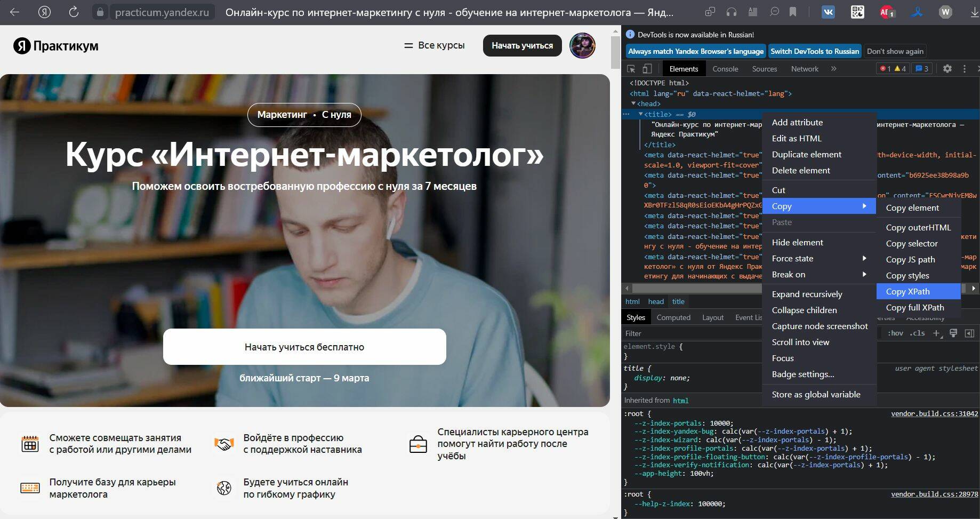Open the Все курсы menu
980x519 pixels.
[x=435, y=45]
